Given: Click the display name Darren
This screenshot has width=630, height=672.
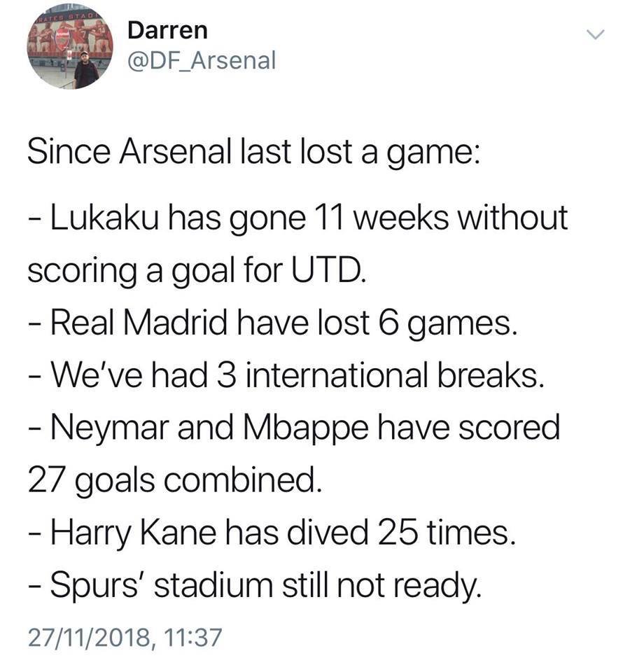Looking at the screenshot, I should (167, 30).
